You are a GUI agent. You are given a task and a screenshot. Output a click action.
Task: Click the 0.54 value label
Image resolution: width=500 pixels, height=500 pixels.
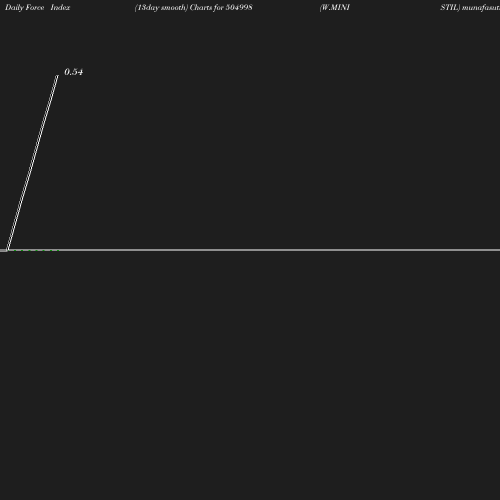pyautogui.click(x=74, y=72)
